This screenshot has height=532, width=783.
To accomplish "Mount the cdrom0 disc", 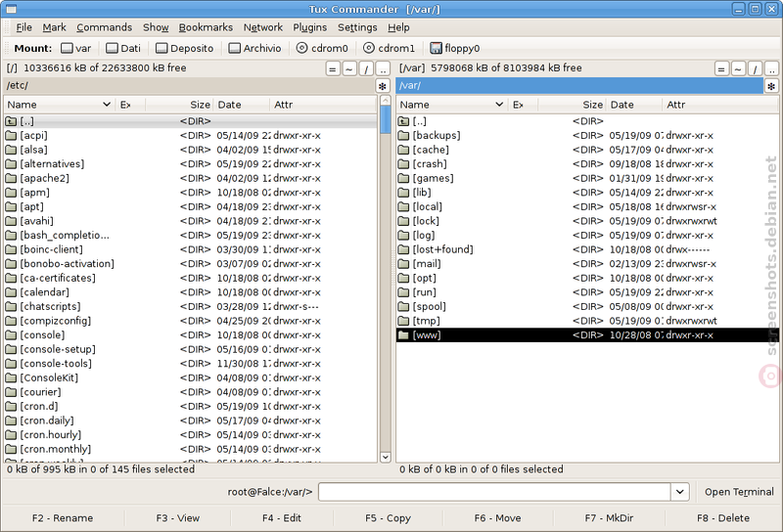I will point(322,49).
